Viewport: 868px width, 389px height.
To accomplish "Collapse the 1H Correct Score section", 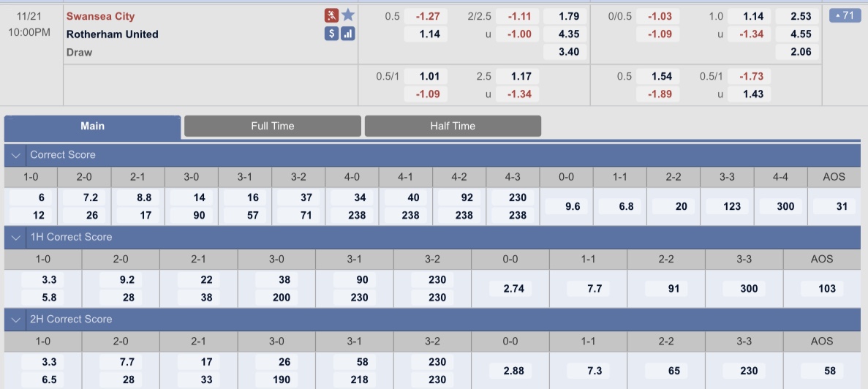I will 15,238.
